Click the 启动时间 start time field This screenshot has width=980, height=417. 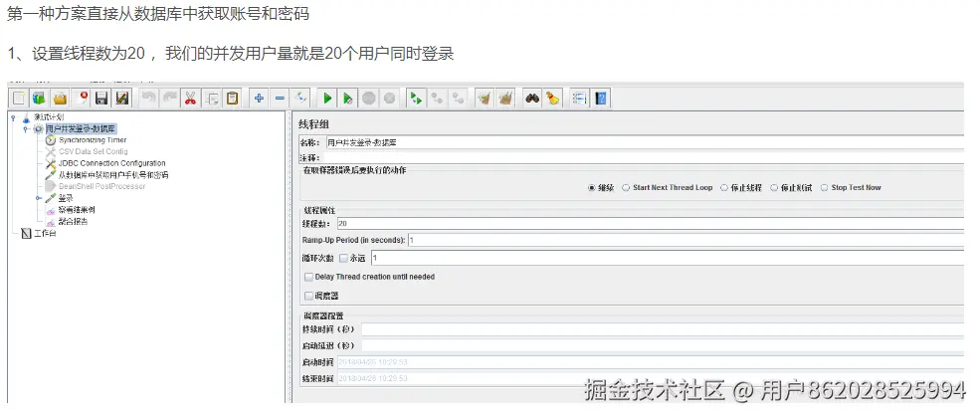coord(650,362)
